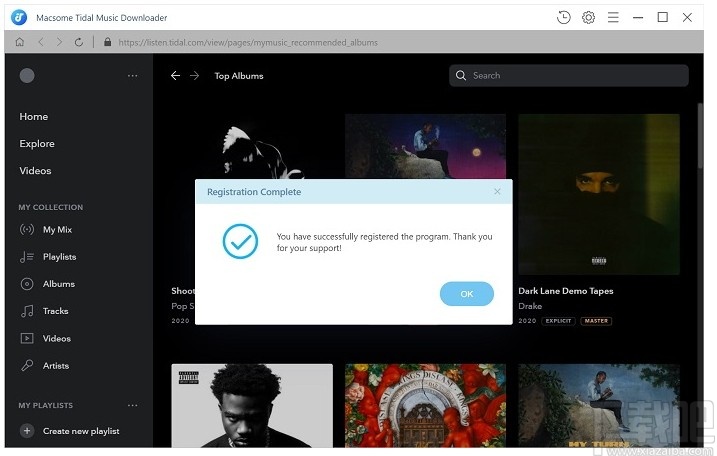The height and width of the screenshot is (456, 717).
Task: Open Playlists in My Collection
Action: (x=59, y=257)
